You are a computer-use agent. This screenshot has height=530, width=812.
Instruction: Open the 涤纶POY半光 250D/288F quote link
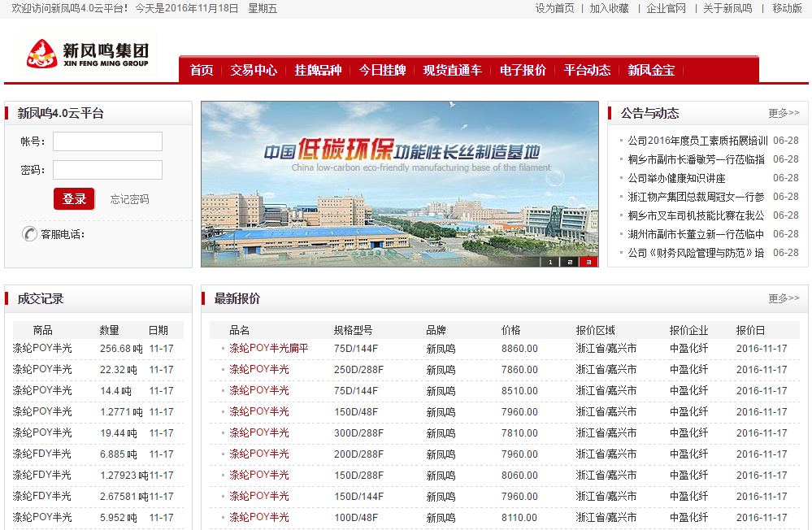(259, 369)
